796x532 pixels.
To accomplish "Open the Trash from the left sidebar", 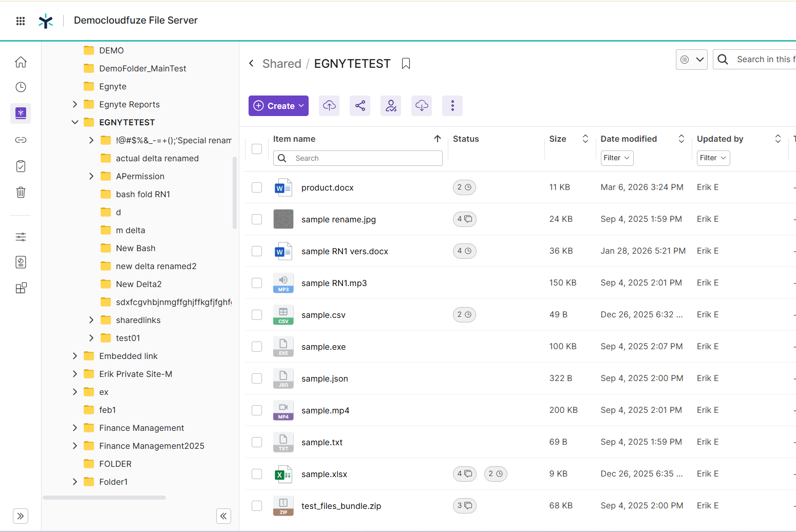I will click(21, 192).
